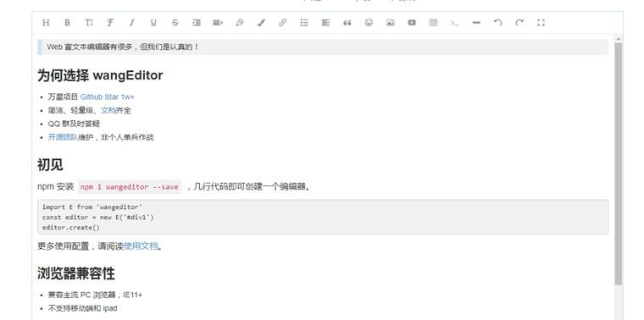Screen dimensions: 644x320
Task: Click the code line editor.create()
Action: [71, 228]
